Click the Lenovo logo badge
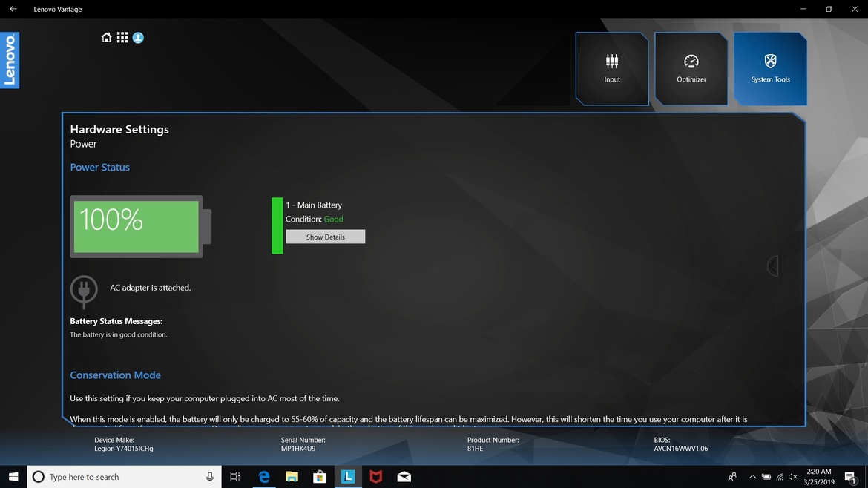The image size is (868, 488). point(10,60)
